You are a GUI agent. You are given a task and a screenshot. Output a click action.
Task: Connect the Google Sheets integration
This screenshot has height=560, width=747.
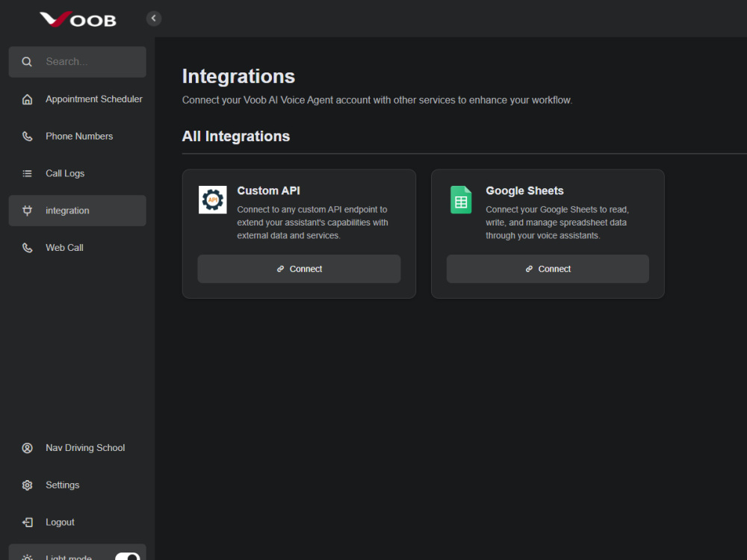548,269
